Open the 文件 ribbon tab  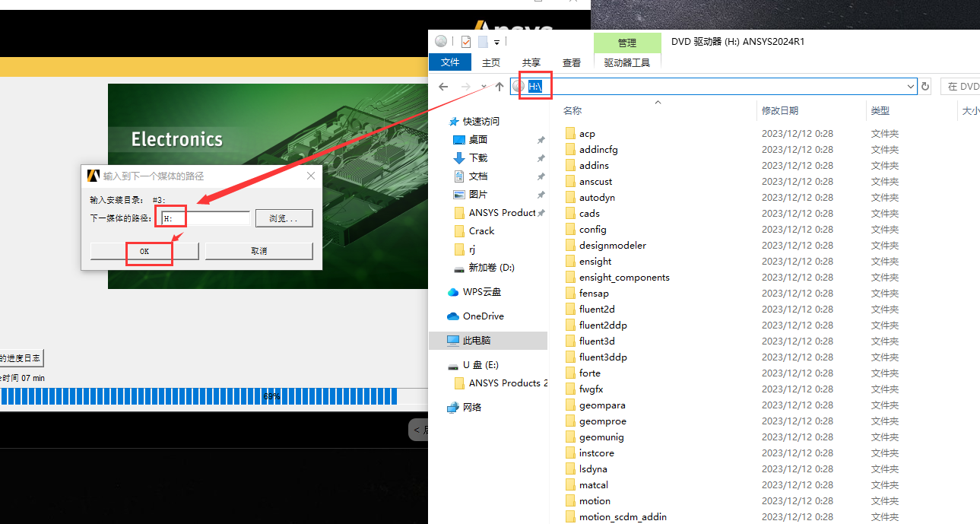click(450, 62)
